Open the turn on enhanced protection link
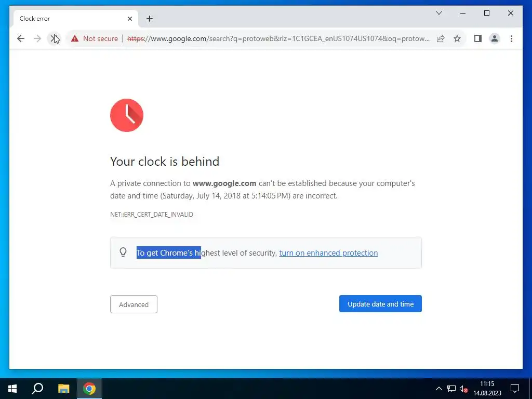Screen dimensions: 532x399 click(x=328, y=253)
